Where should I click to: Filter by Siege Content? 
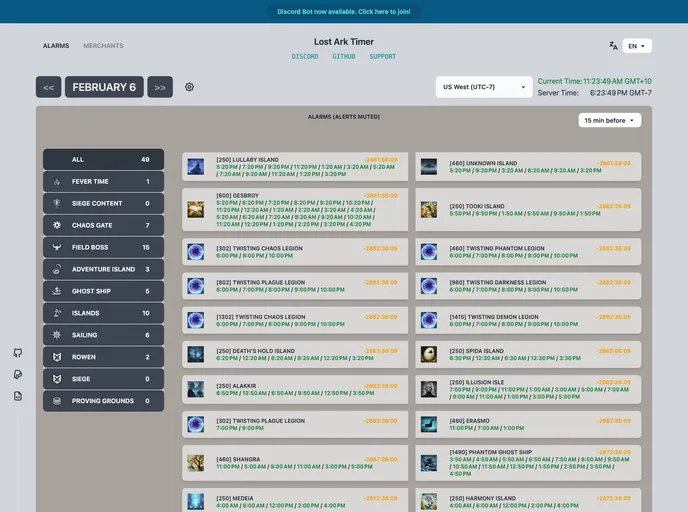point(104,203)
